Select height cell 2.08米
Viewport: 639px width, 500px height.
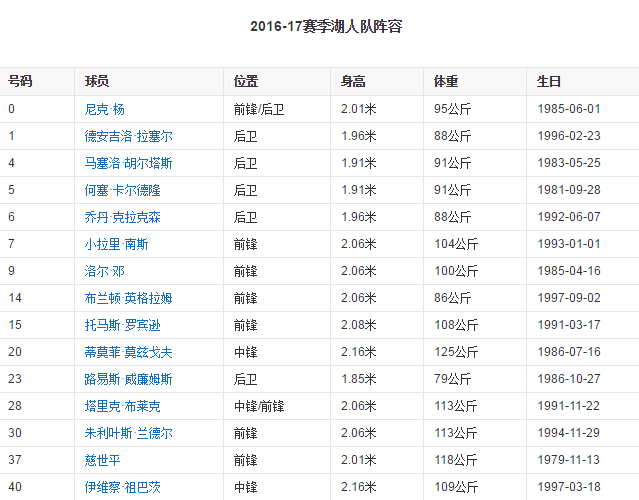(x=359, y=325)
